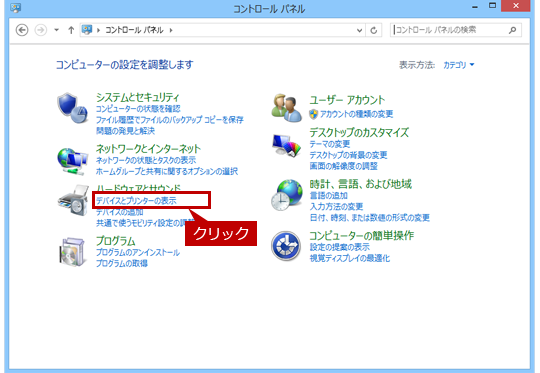The image size is (540, 373).
Task: Click the ネットワークとインターネット globe icon
Action: pyautogui.click(x=72, y=161)
